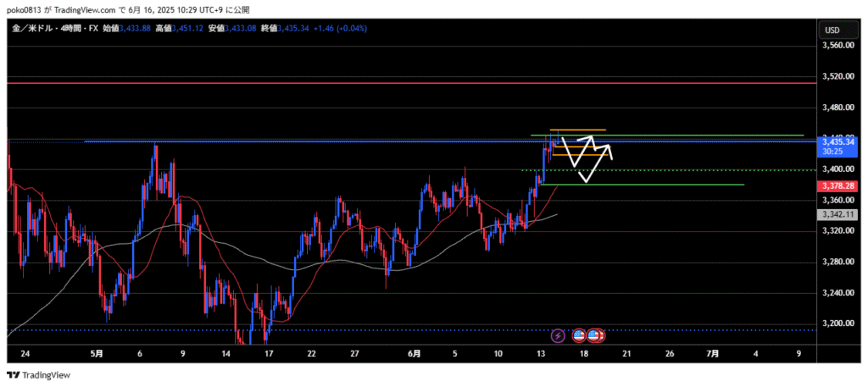Click the TradingView logo at bottom left

pyautogui.click(x=39, y=375)
